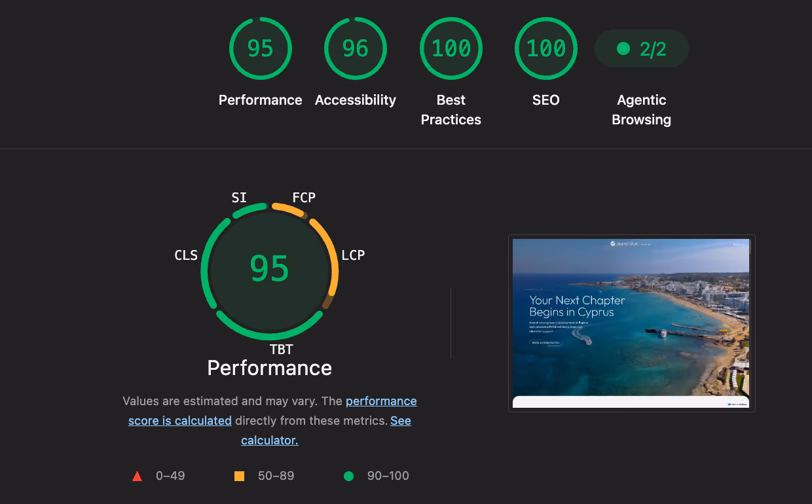Select the Best Practices category label

click(x=451, y=110)
